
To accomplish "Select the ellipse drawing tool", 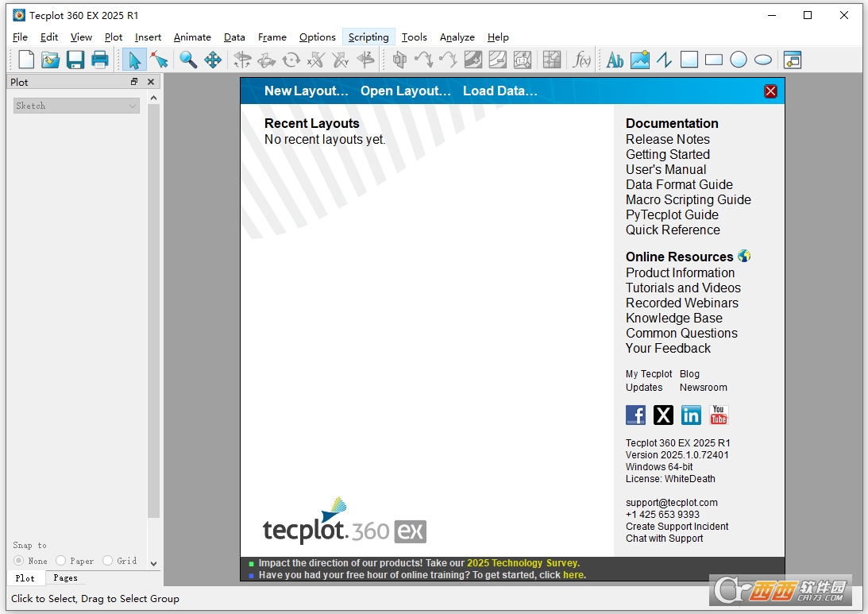I will [763, 60].
